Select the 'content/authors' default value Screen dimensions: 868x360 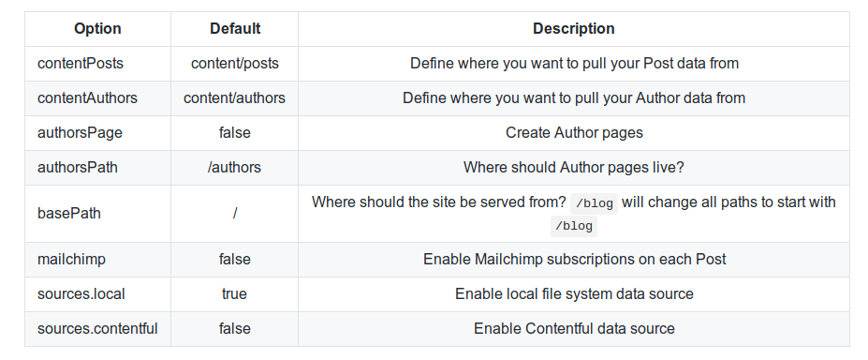click(x=235, y=98)
